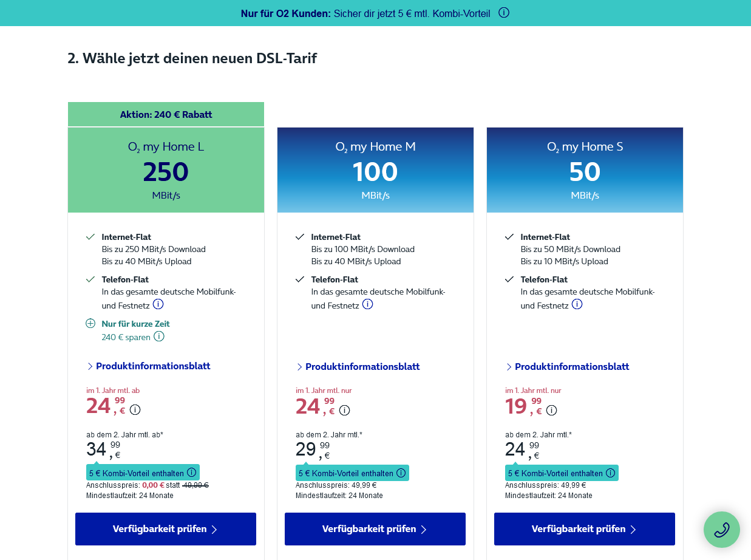Open Kombi-Vorteil info icon in Home M card

click(401, 473)
